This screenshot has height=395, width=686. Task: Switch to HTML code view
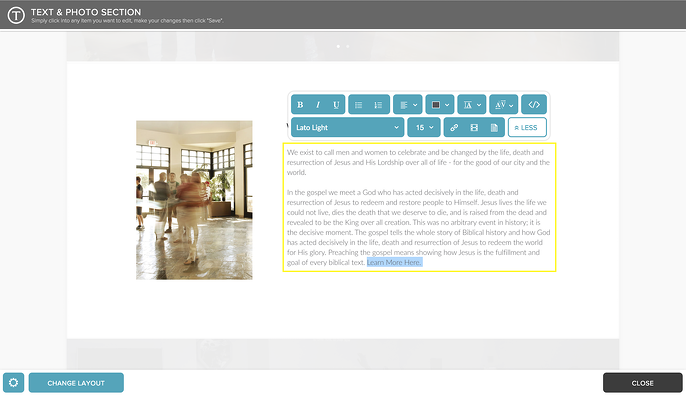coord(534,105)
